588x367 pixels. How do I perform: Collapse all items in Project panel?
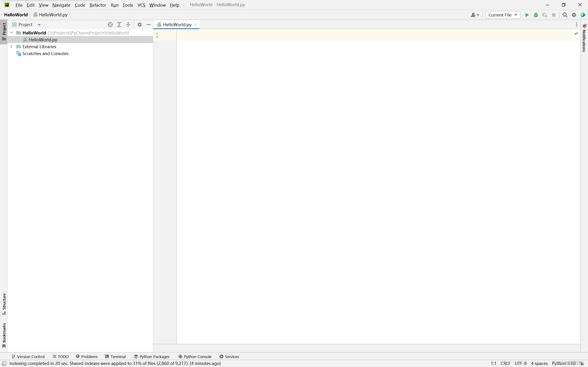pos(128,25)
